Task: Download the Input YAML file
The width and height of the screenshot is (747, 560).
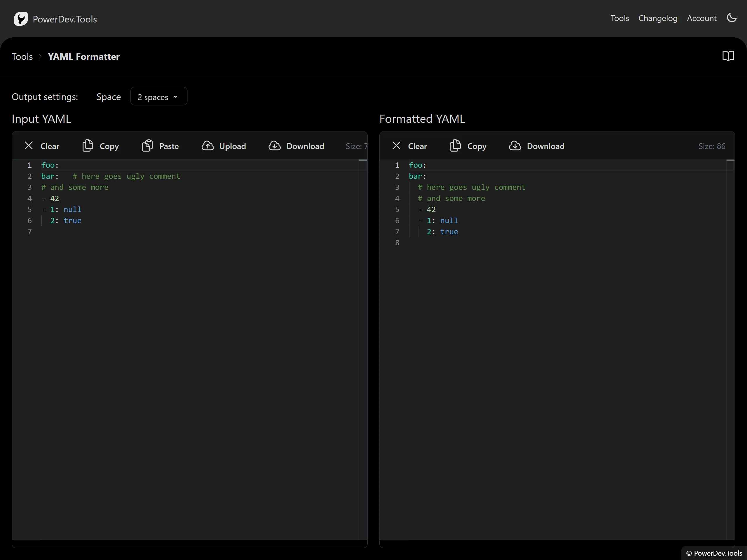Action: [296, 146]
